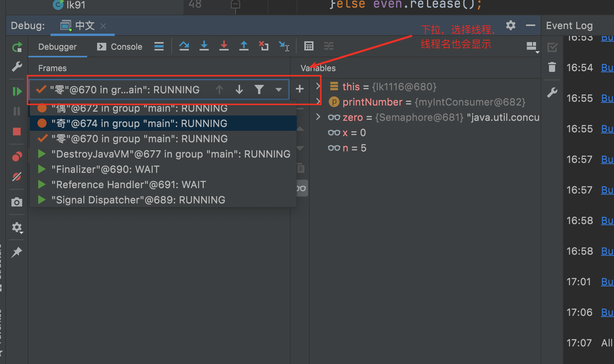
Task: Click Trace Current Stream Chain icon
Action: (329, 46)
